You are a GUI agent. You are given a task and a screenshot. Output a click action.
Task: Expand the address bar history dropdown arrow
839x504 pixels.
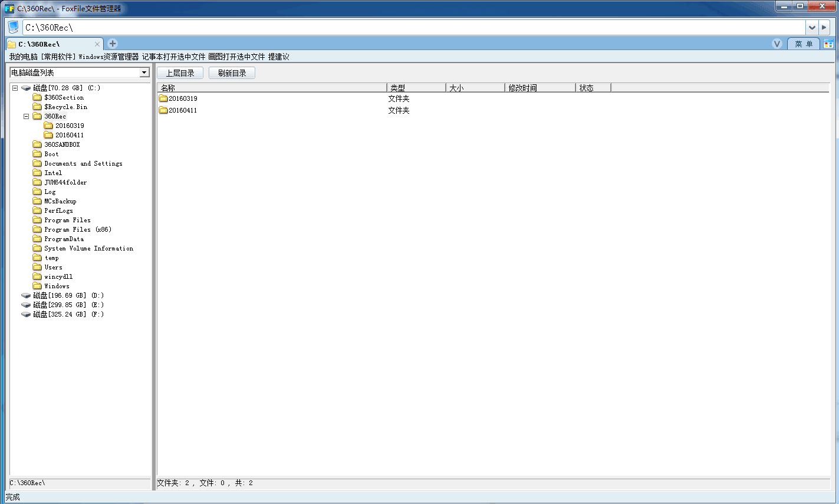click(x=812, y=27)
